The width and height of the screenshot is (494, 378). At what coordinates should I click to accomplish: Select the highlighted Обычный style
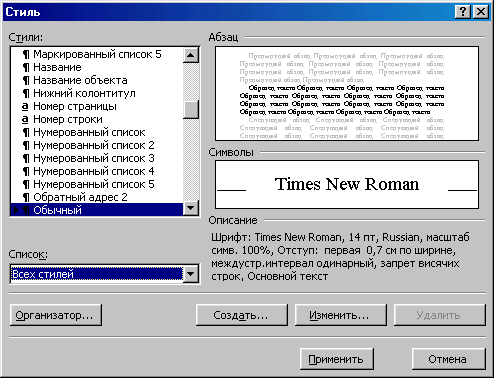tap(97, 210)
